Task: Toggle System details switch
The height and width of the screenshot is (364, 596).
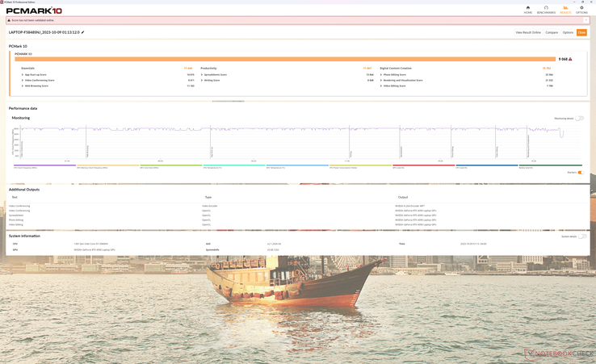Action: coord(582,236)
